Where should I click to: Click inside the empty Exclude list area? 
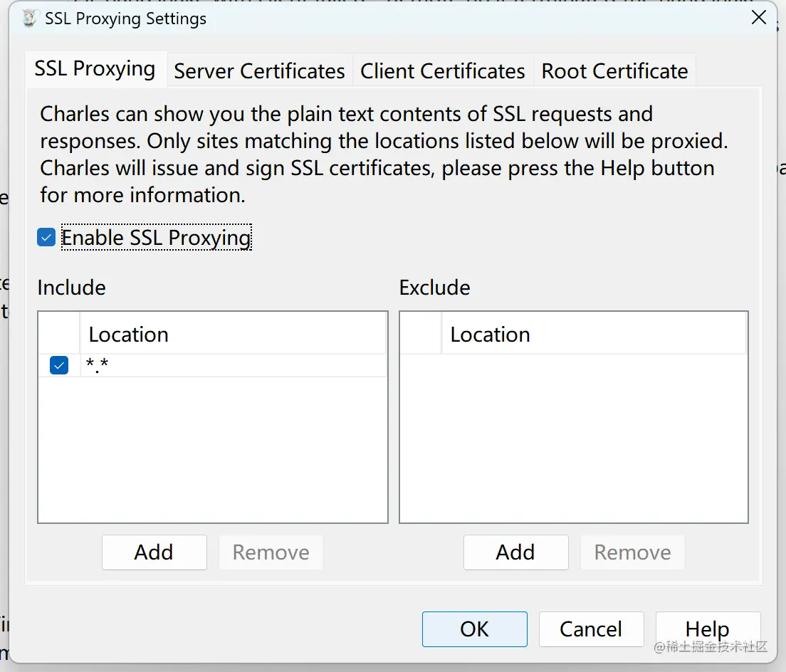click(x=573, y=439)
